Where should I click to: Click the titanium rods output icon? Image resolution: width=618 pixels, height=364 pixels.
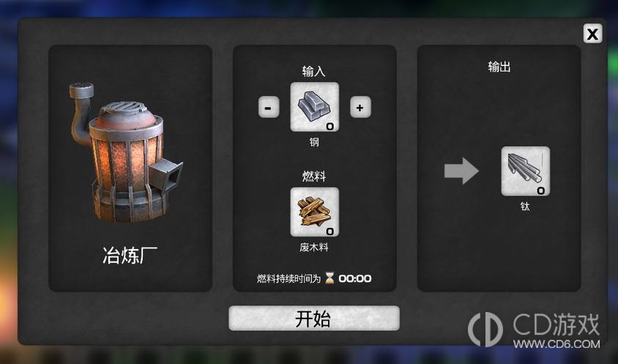click(x=526, y=171)
